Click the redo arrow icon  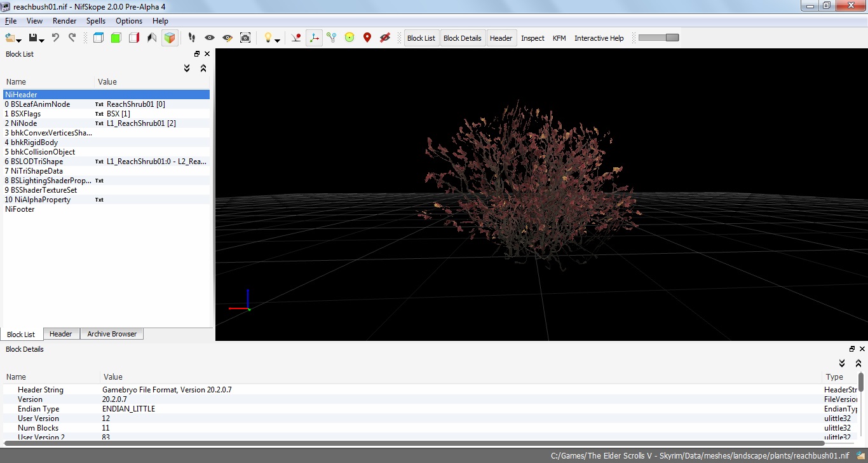click(x=72, y=38)
